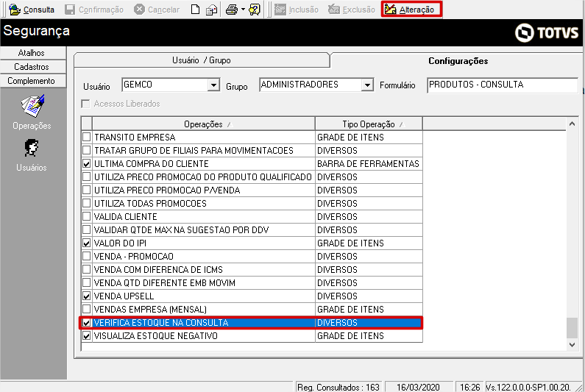This screenshot has width=585, height=392.
Task: Sort by the Operações column header
Action: pos(203,124)
